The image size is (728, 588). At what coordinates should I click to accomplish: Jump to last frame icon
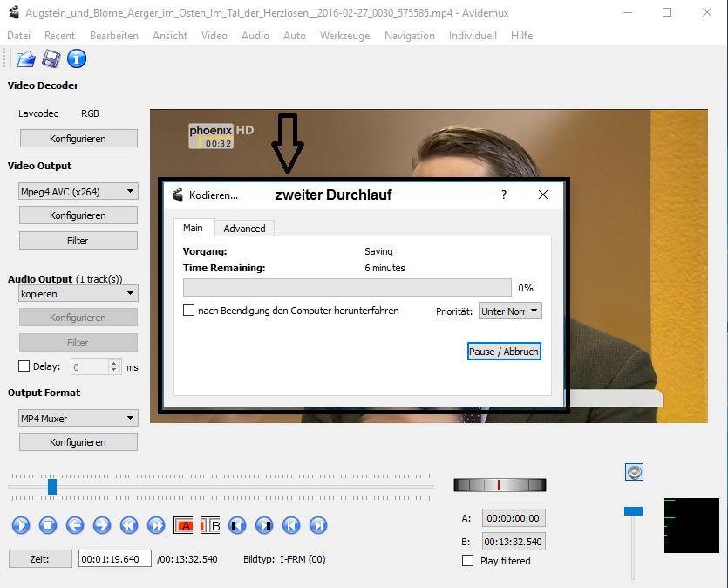pos(319,525)
